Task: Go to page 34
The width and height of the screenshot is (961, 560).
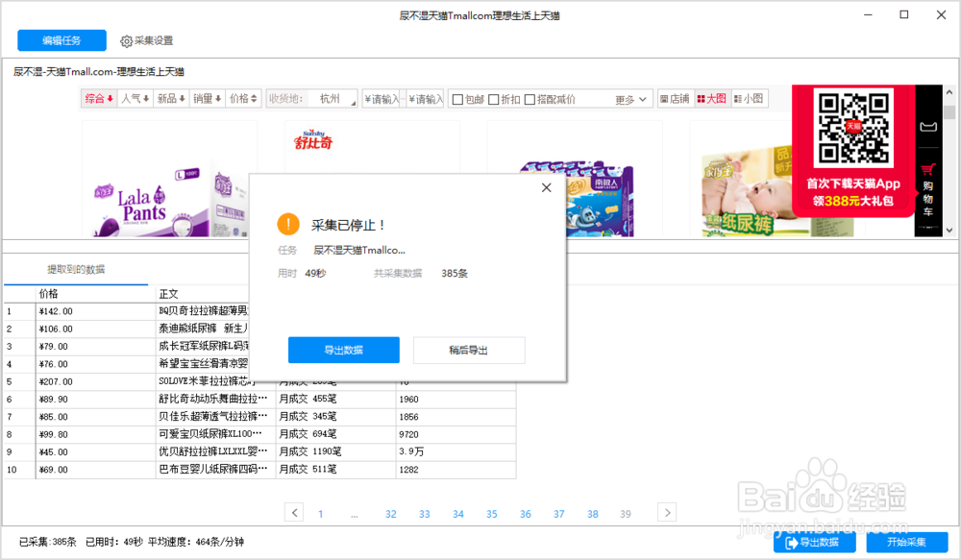Action: pos(457,514)
